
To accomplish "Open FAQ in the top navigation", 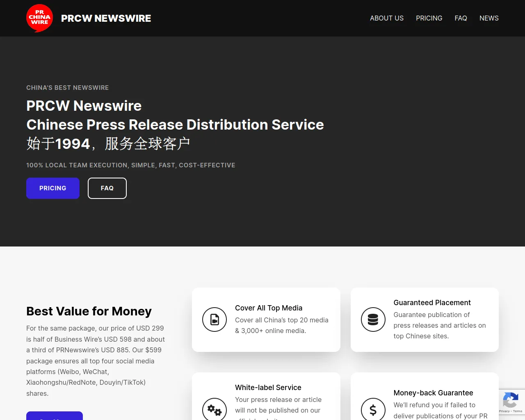I will pos(461,18).
